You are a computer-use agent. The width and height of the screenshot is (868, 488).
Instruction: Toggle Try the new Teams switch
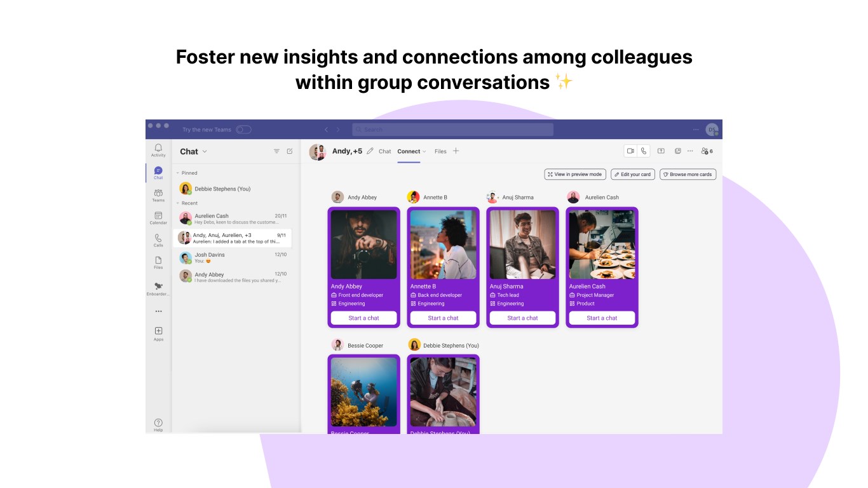coord(243,130)
